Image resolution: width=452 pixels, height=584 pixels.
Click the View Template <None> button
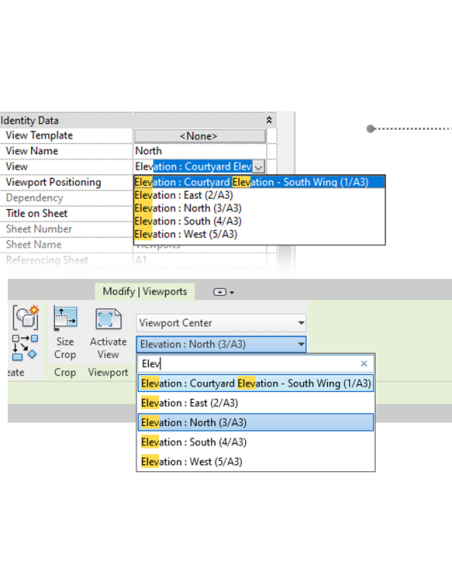click(200, 136)
